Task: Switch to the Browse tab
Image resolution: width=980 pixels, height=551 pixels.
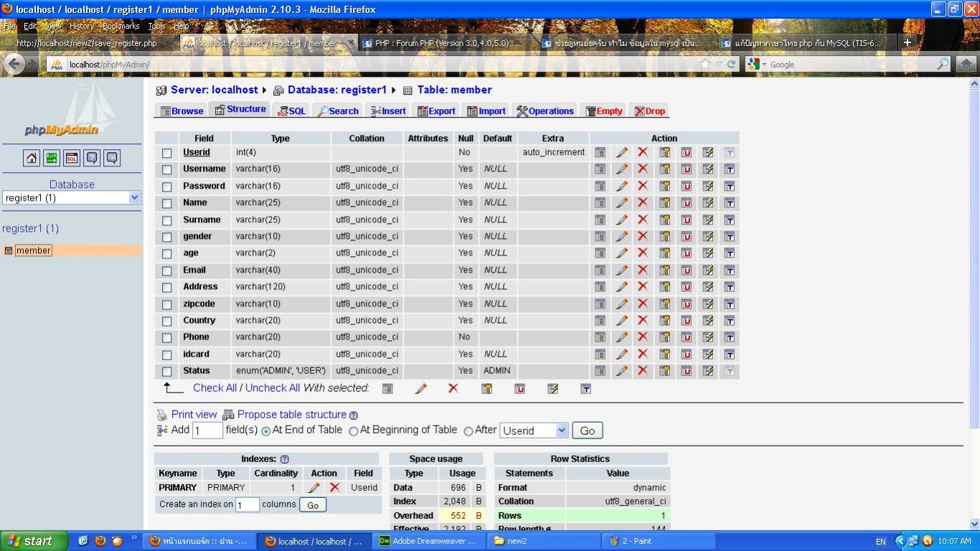Action: click(182, 111)
